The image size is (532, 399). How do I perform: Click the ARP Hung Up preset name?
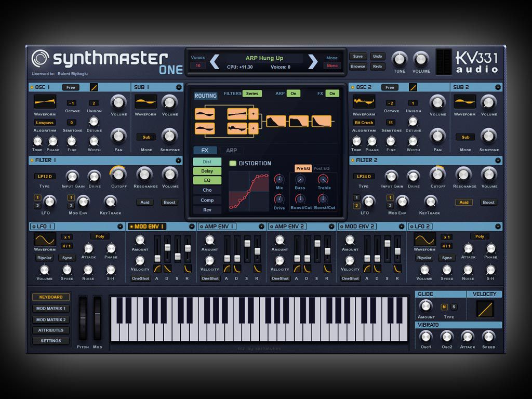(264, 58)
